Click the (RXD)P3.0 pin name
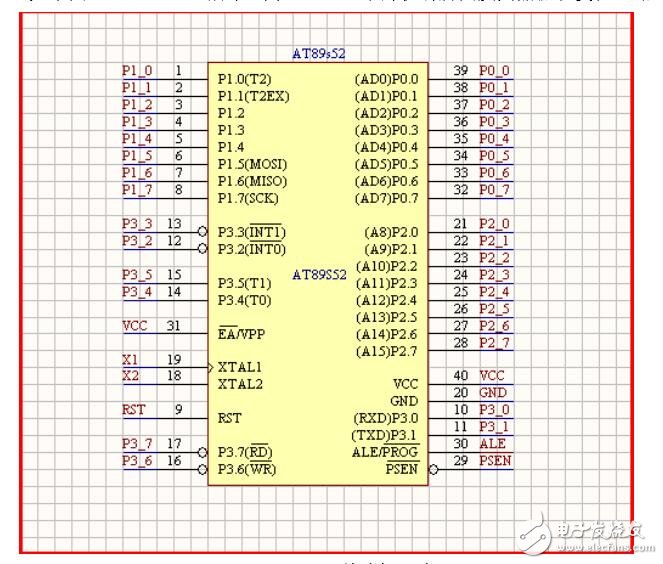 386,418
